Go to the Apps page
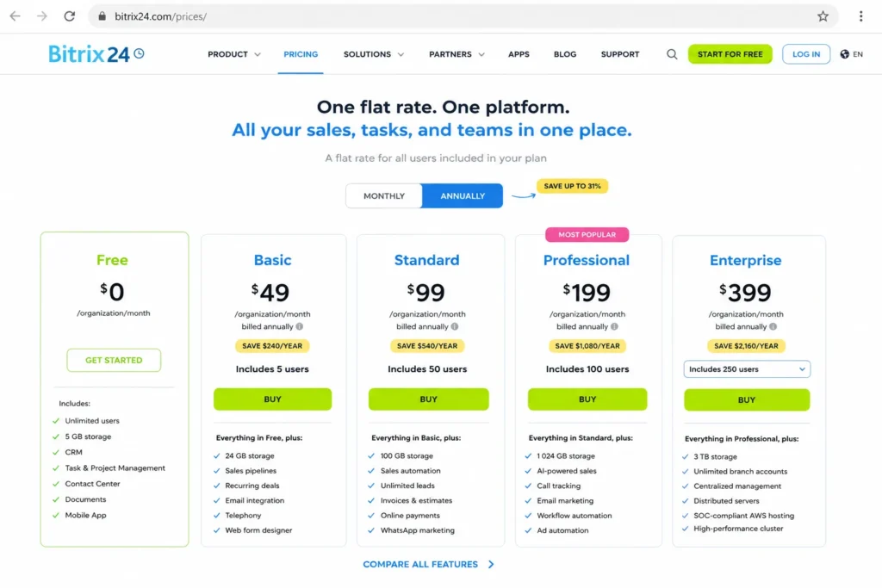882x588 pixels. pyautogui.click(x=519, y=54)
